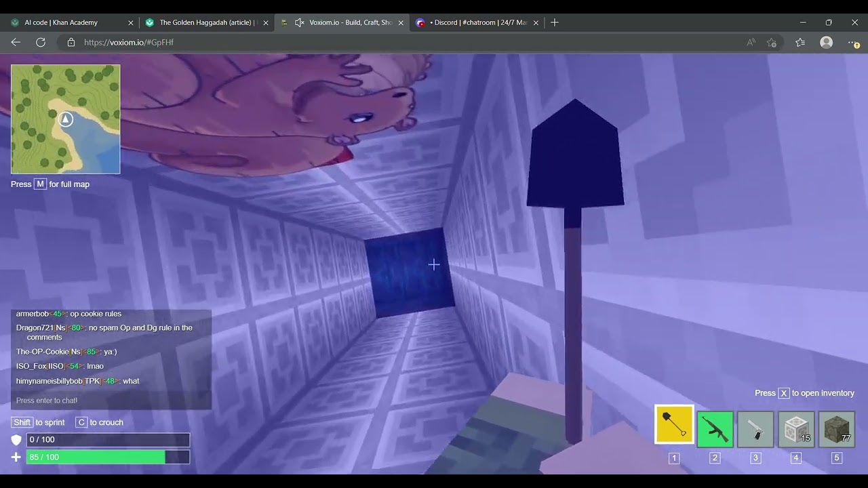Reload the Voxiom page
The height and width of the screenshot is (488, 868).
click(41, 42)
